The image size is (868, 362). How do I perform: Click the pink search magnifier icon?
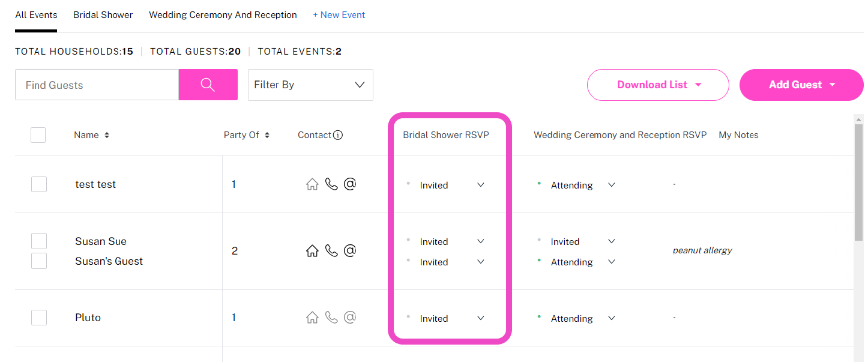pyautogui.click(x=208, y=85)
